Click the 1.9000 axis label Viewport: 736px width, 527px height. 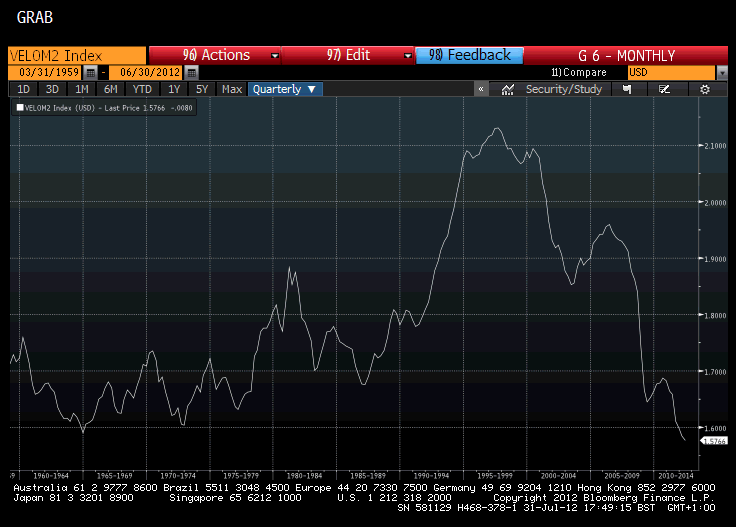[715, 259]
